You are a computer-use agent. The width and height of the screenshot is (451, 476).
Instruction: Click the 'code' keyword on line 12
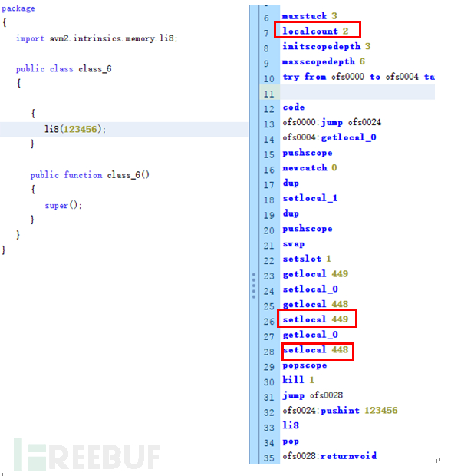pyautogui.click(x=293, y=107)
